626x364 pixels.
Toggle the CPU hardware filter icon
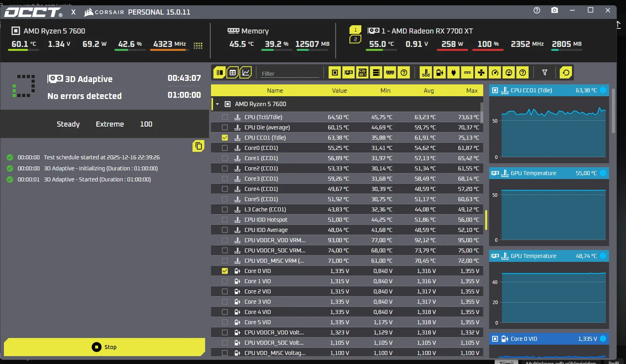[335, 73]
